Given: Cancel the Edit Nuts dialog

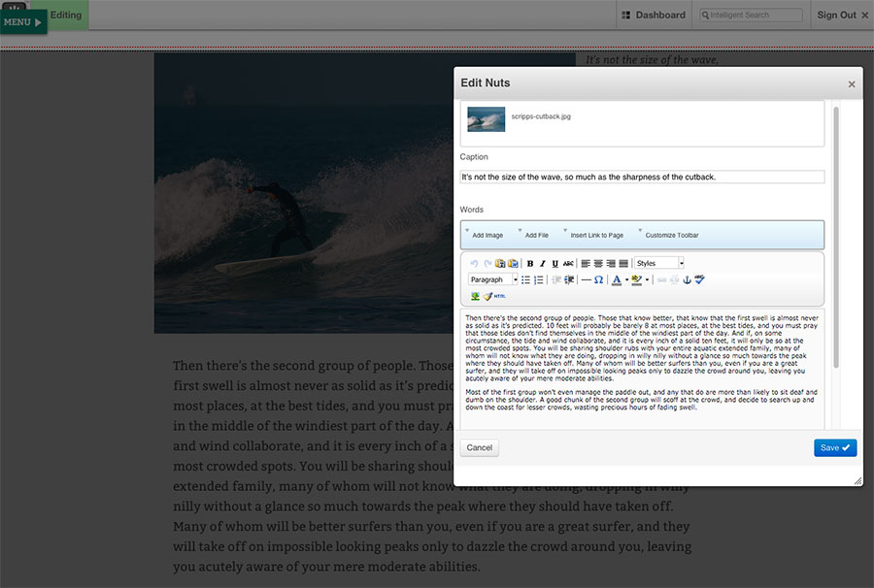Looking at the screenshot, I should [x=480, y=447].
